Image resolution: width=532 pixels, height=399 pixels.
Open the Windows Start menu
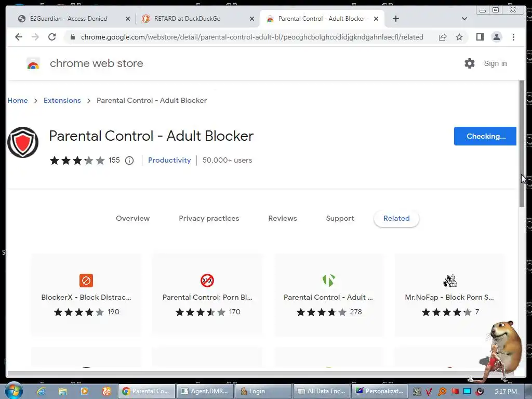click(x=13, y=391)
